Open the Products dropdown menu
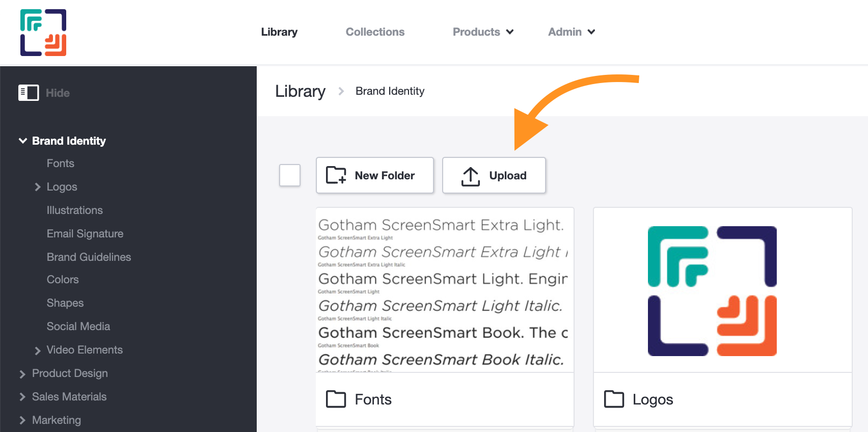The height and width of the screenshot is (432, 868). click(x=483, y=32)
